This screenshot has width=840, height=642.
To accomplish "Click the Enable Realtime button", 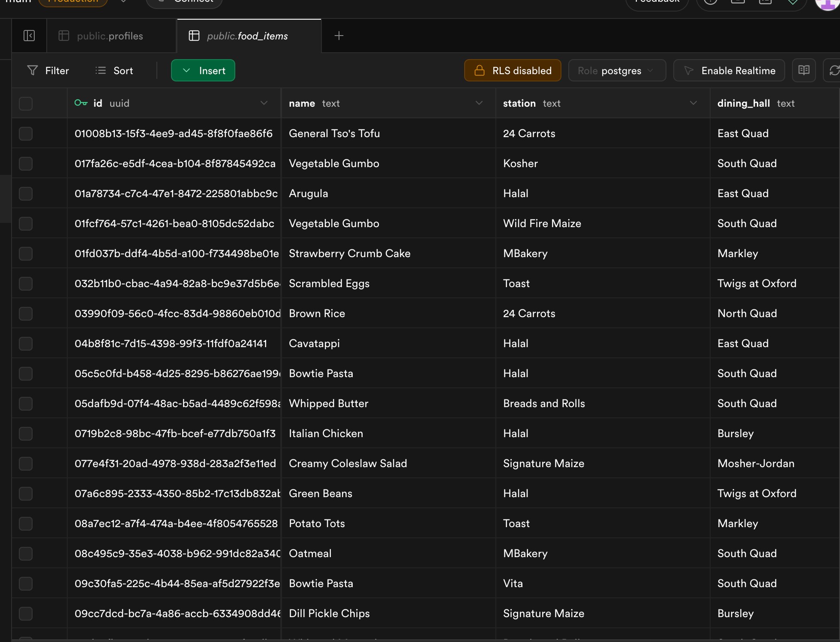I will click(729, 70).
